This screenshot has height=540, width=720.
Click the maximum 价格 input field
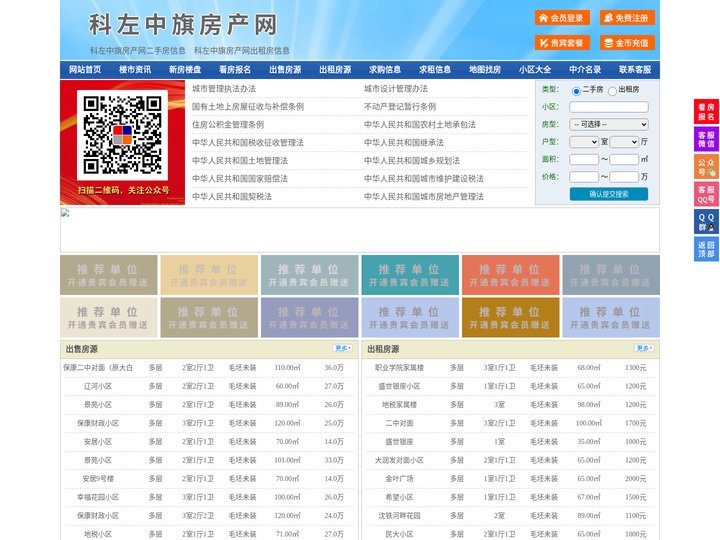point(624,177)
